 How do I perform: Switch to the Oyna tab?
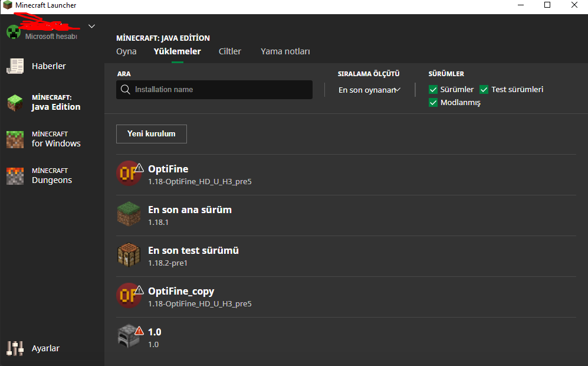(x=126, y=51)
